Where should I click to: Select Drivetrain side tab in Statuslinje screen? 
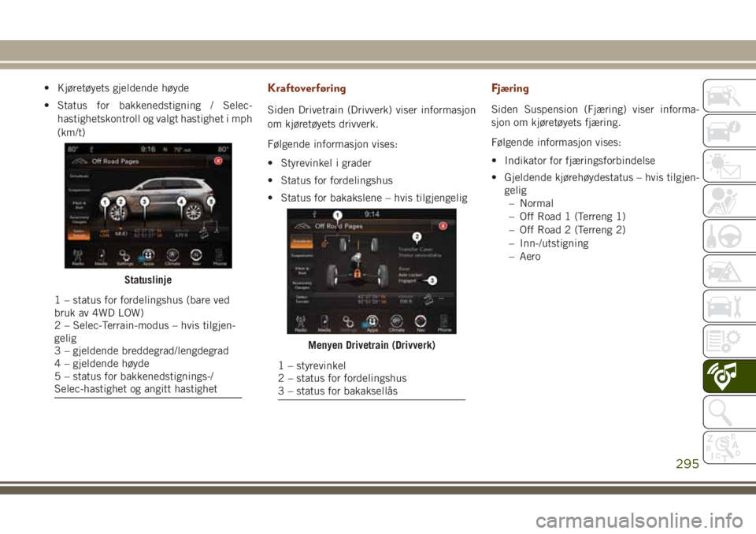click(79, 176)
